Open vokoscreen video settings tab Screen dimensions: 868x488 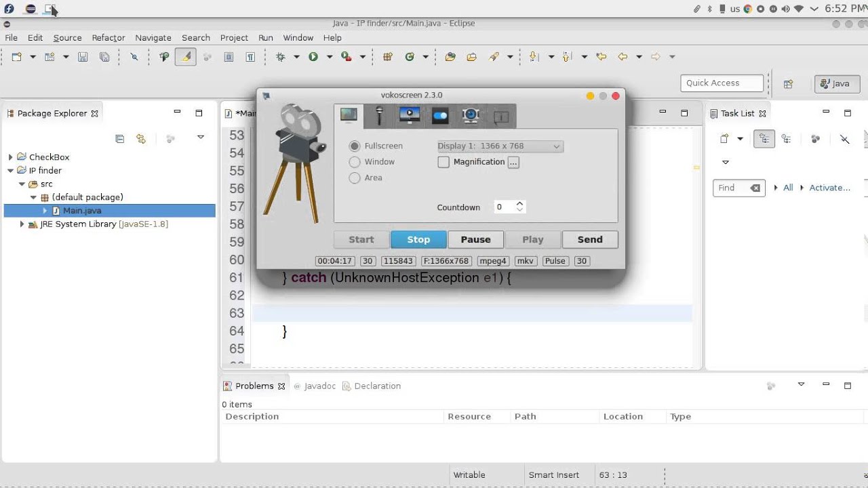(x=410, y=116)
